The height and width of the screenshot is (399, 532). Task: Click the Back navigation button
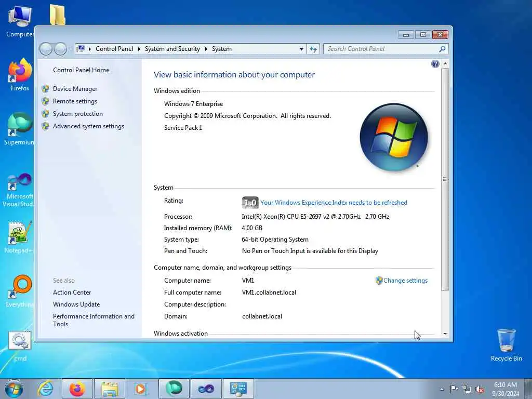click(x=46, y=49)
